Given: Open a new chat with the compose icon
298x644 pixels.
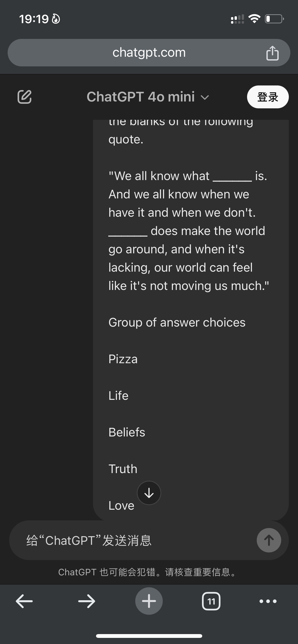Looking at the screenshot, I should click(x=24, y=97).
